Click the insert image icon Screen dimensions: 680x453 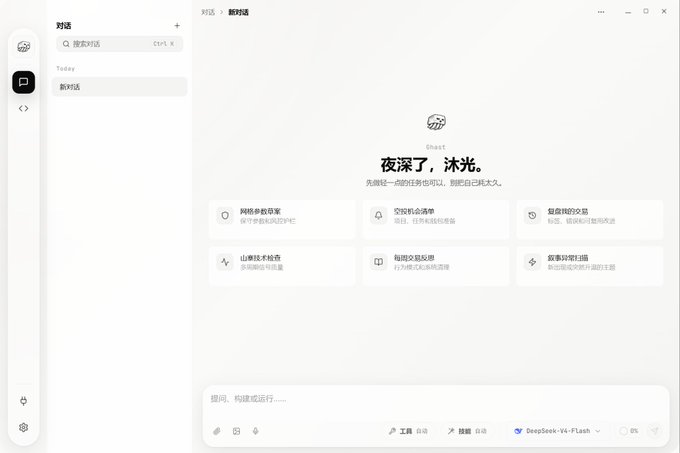236,431
